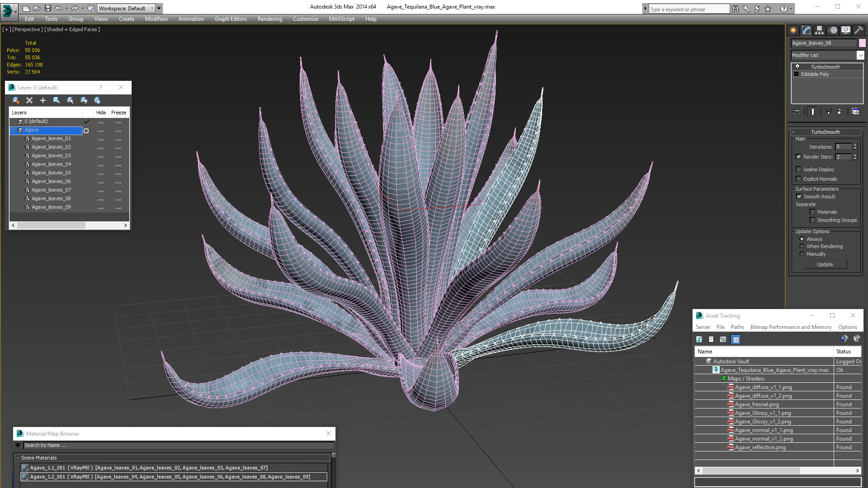The height and width of the screenshot is (488, 868).
Task: Click the Shaded + Edged Faces label
Action: [72, 29]
